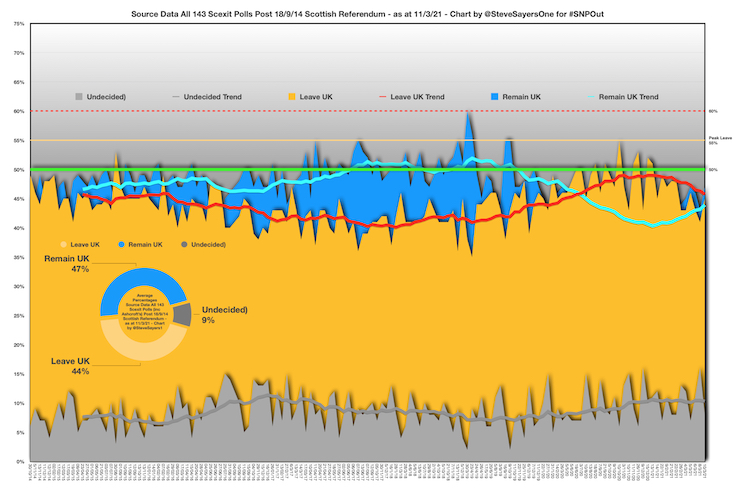Click the chart title text at top

click(370, 12)
